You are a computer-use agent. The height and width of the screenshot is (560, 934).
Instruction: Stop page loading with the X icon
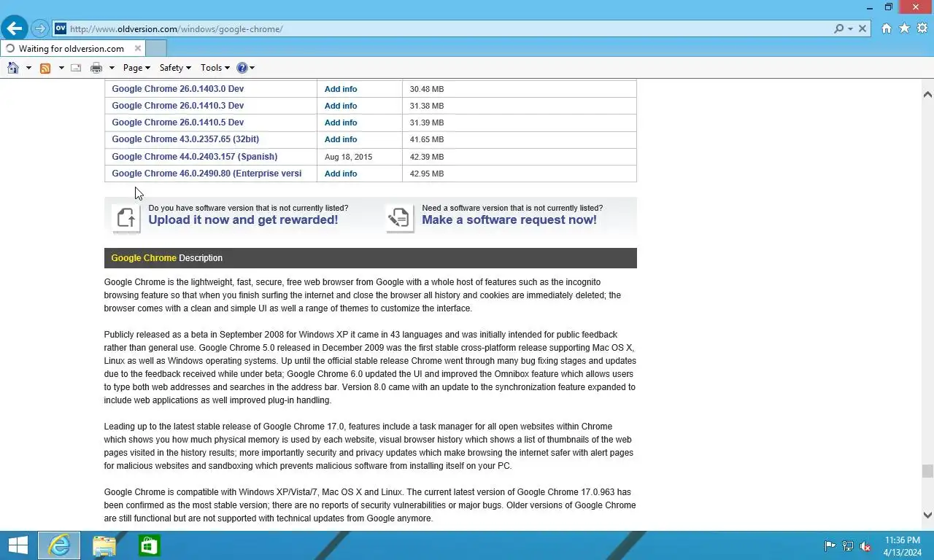(862, 28)
